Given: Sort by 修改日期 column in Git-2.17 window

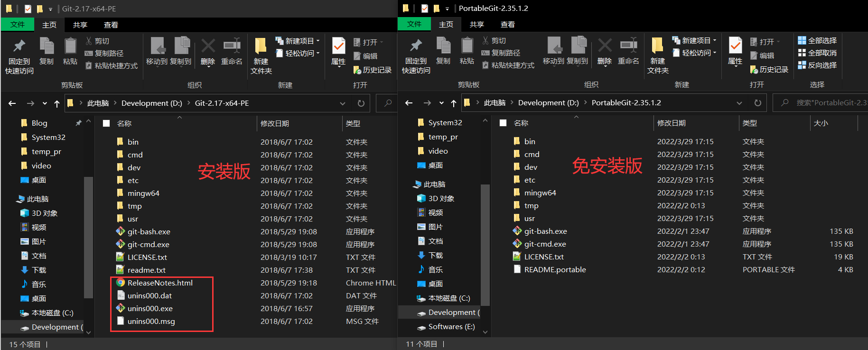Looking at the screenshot, I should tap(299, 123).
